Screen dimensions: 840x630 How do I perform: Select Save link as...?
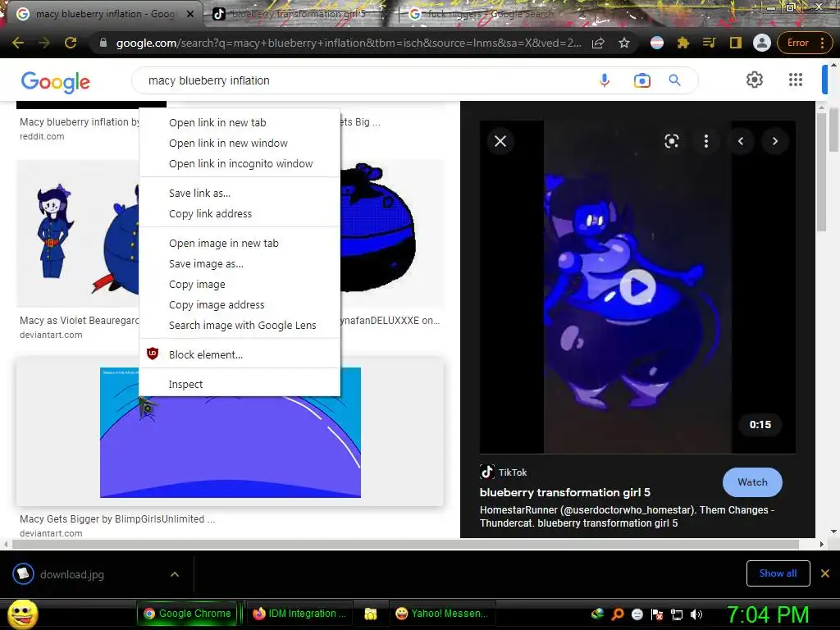click(x=240, y=193)
